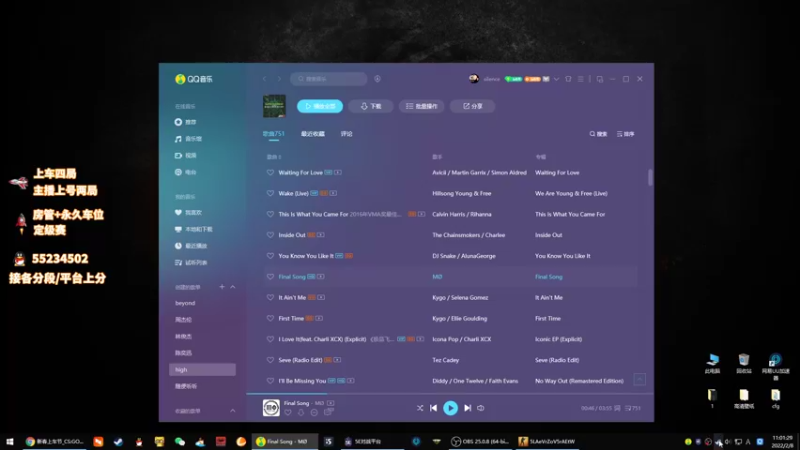Open the account dropdown arrow beside badges
The image size is (800, 450).
tap(556, 79)
